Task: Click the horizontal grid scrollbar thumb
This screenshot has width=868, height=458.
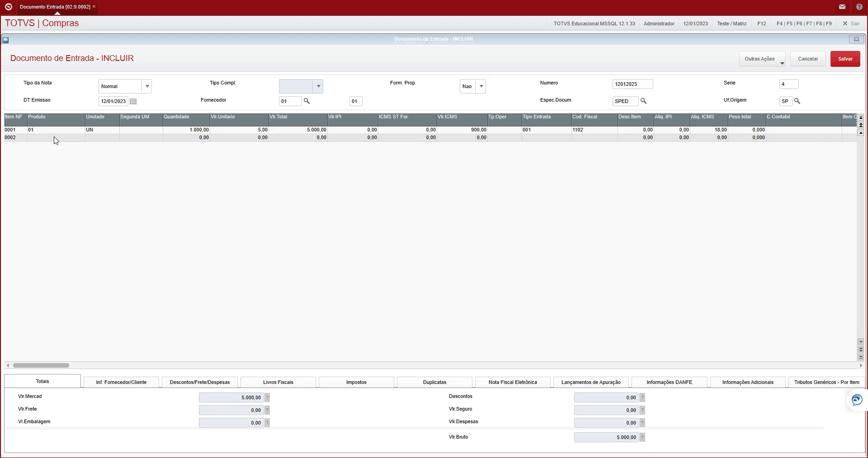Action: (x=41, y=365)
